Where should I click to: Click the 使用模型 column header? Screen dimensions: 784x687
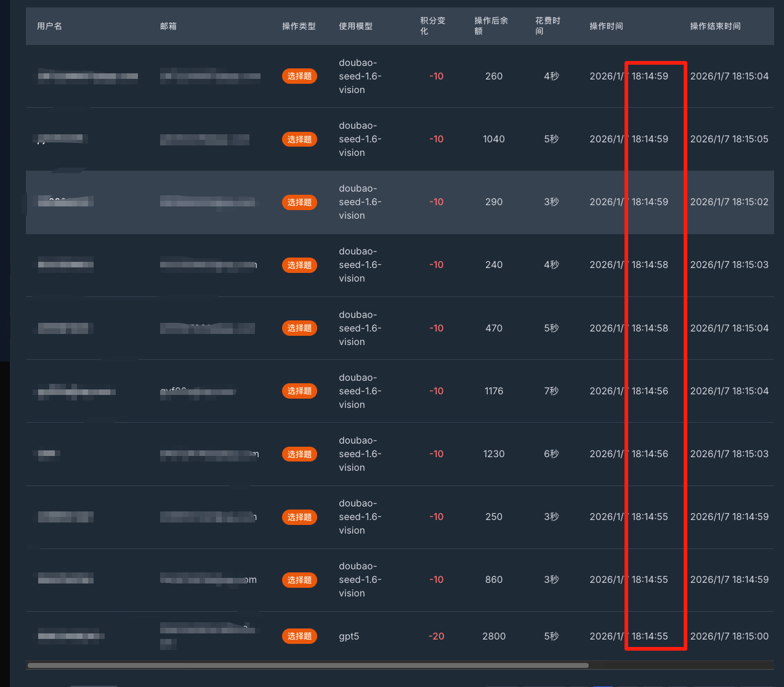[x=355, y=26]
